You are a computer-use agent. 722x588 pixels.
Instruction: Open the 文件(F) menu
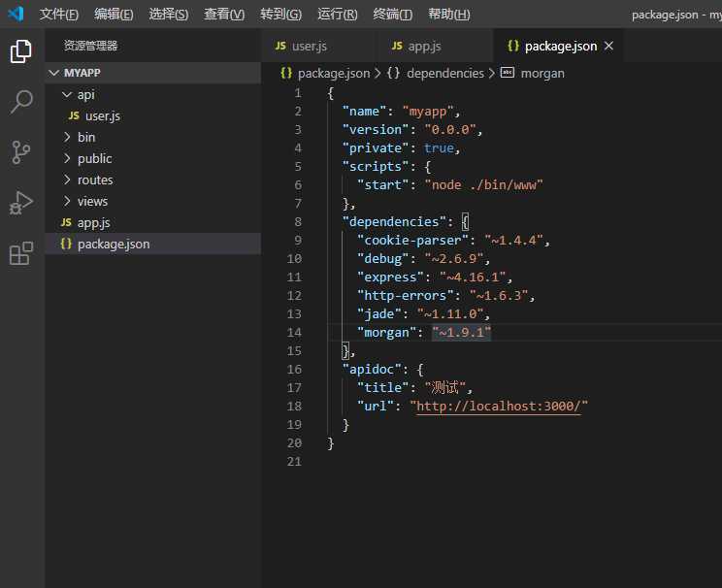(x=59, y=14)
